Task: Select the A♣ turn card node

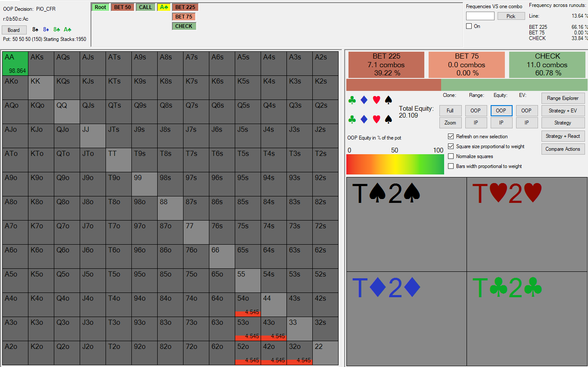Action: [x=164, y=7]
